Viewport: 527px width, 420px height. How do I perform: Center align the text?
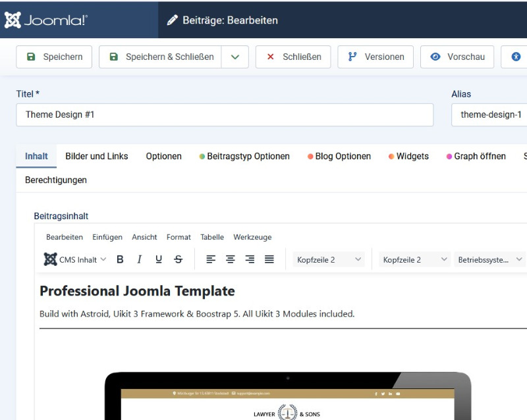coord(230,259)
